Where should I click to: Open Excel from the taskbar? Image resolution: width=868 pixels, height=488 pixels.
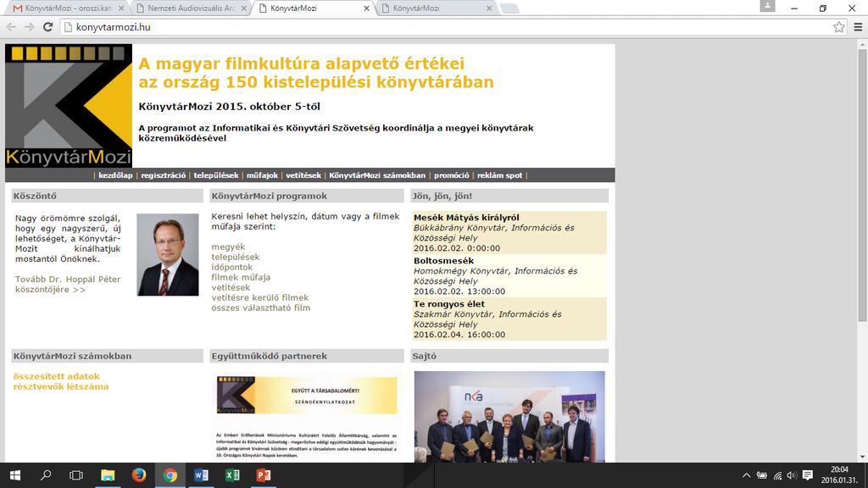pyautogui.click(x=232, y=475)
